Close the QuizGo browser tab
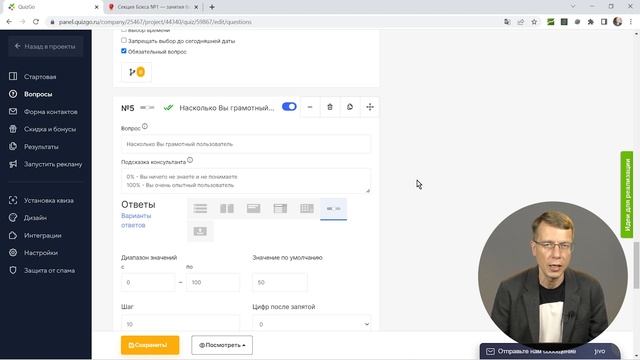Image resolution: width=640 pixels, height=360 pixels. [96, 7]
